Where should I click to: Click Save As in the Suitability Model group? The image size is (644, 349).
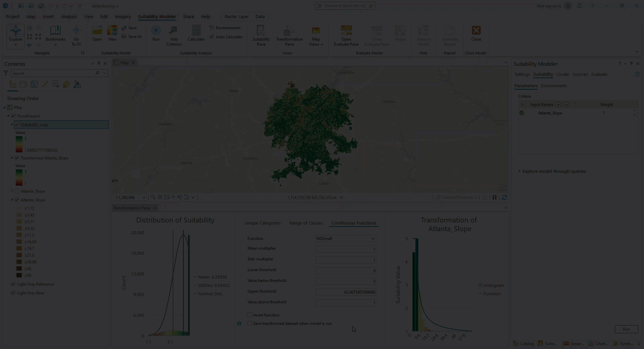pos(132,36)
